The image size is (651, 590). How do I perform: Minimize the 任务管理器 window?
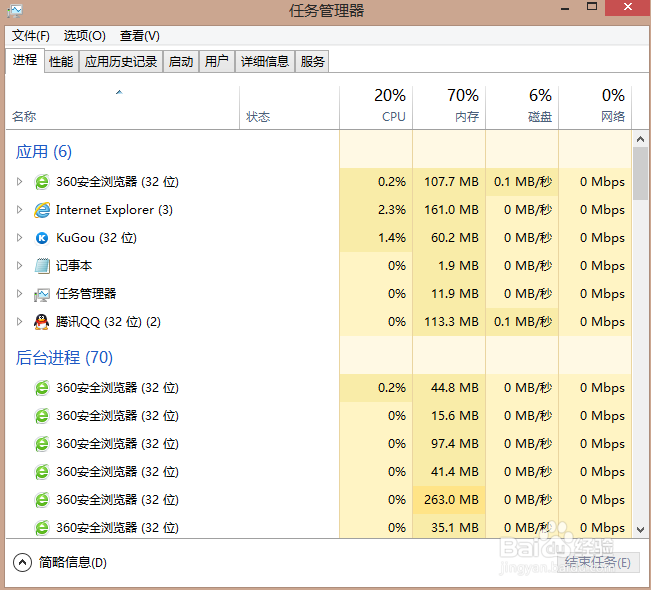pyautogui.click(x=565, y=7)
